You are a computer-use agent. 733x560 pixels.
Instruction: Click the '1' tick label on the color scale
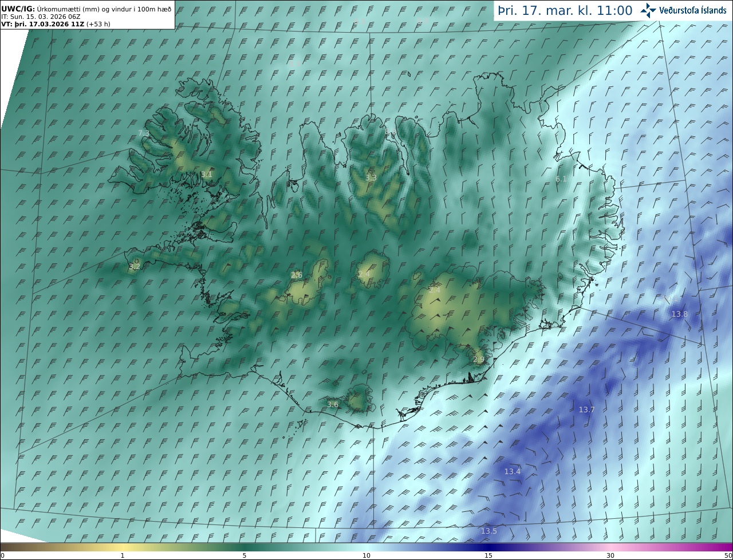pos(123,555)
